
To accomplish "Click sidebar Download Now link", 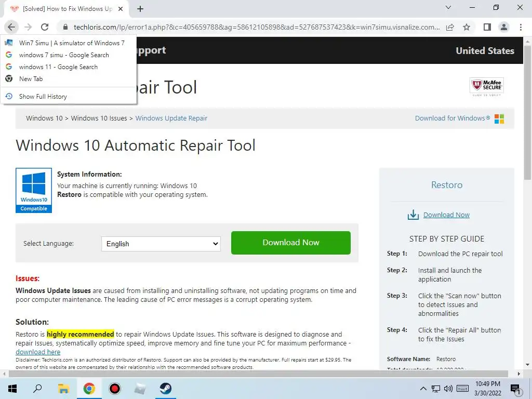I will point(446,215).
